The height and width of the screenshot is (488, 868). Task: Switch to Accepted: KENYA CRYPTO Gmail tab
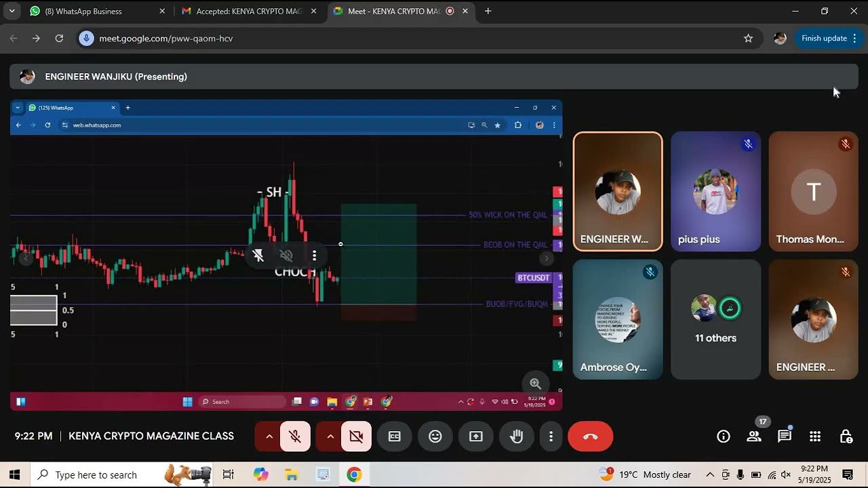[x=248, y=11]
